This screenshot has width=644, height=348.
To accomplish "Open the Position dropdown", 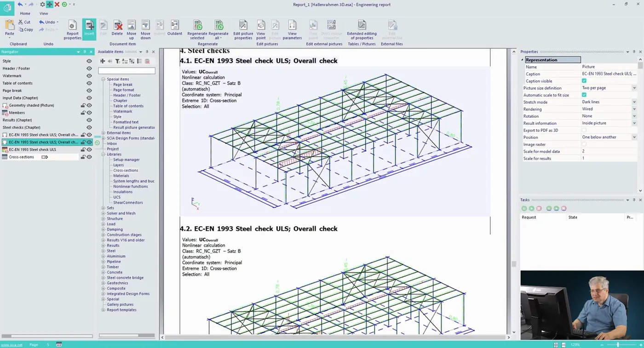I will tap(634, 137).
